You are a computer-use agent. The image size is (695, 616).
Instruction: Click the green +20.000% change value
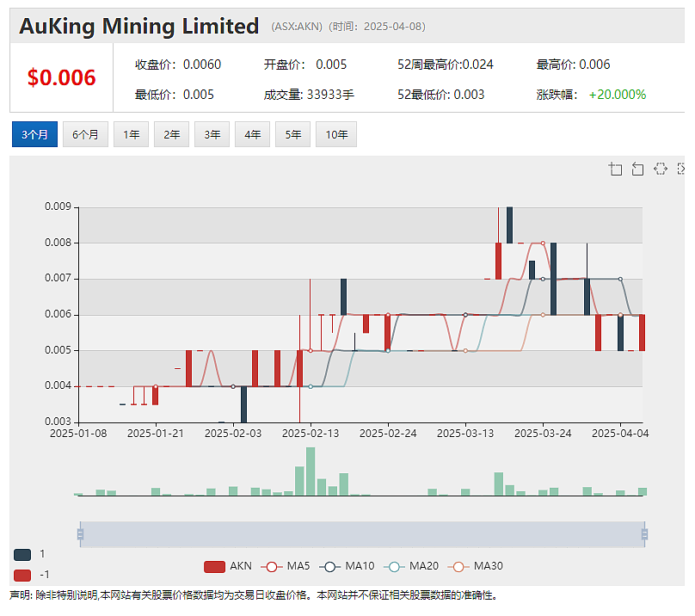click(618, 95)
